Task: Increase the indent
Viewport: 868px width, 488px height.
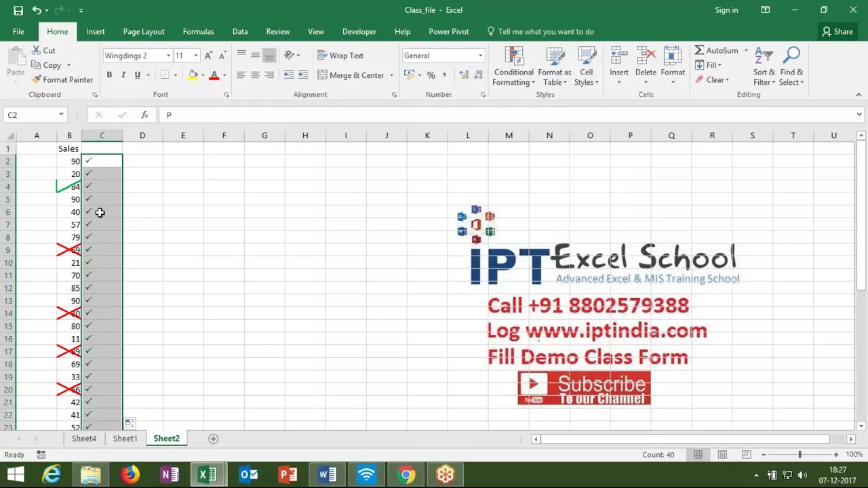Action: point(302,75)
